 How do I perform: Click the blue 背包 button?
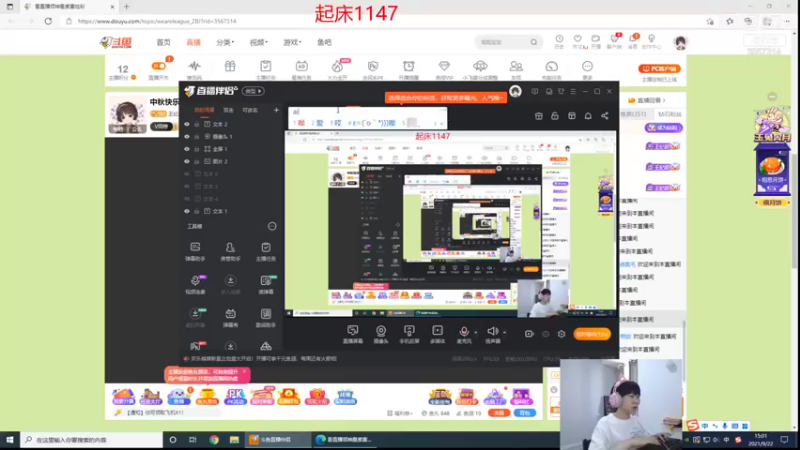tap(525, 413)
